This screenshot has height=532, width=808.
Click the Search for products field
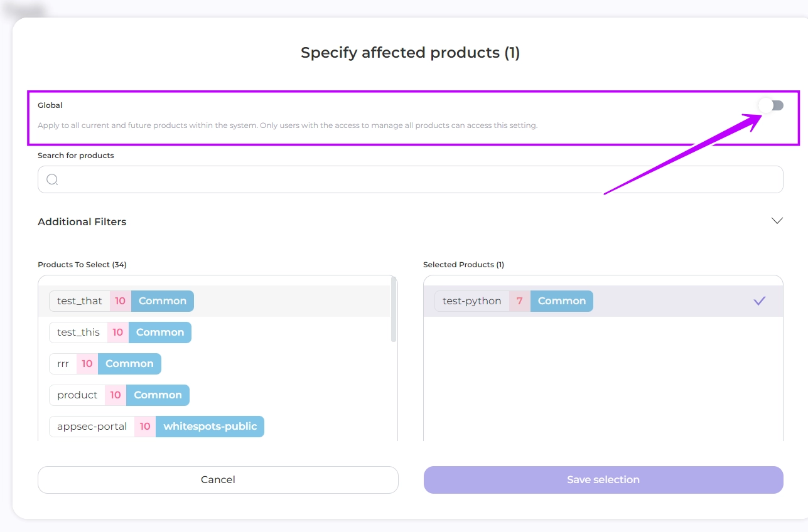414,180
